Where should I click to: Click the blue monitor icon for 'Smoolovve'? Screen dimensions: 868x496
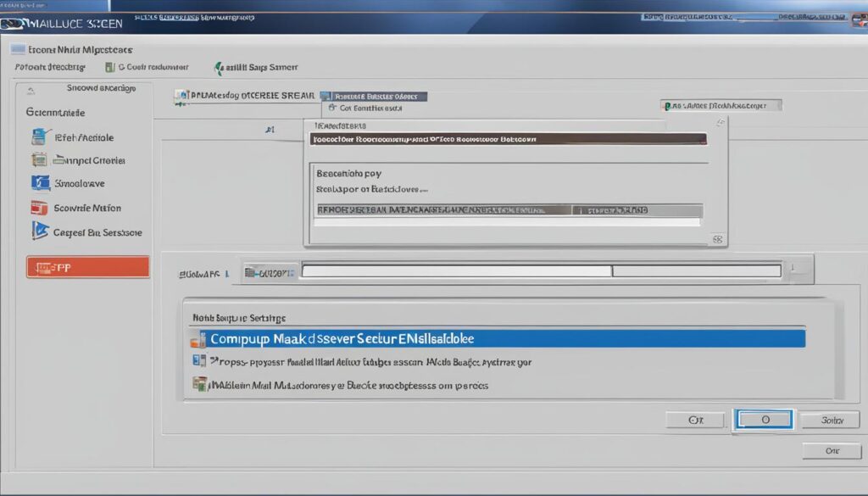pos(41,182)
